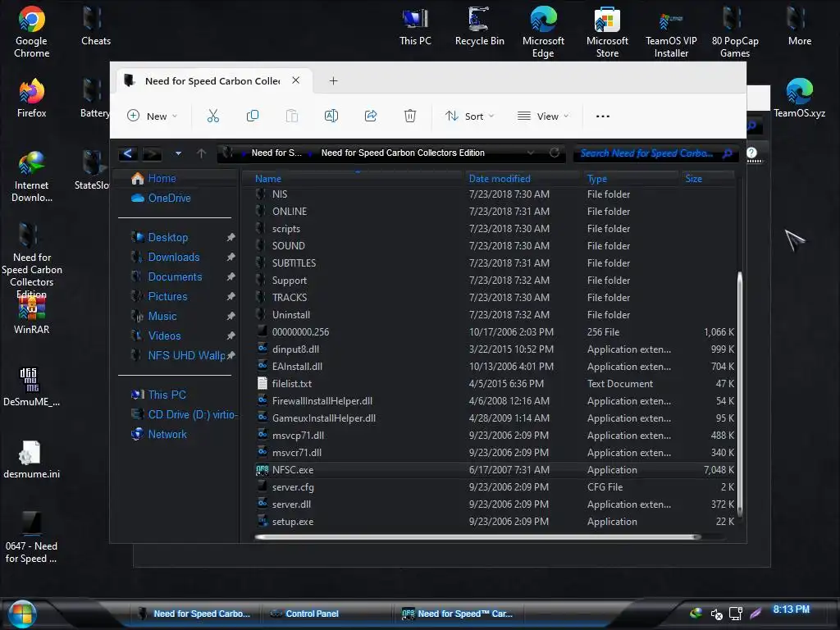Click the Windows Start orb
This screenshot has height=630, width=840.
[22, 614]
